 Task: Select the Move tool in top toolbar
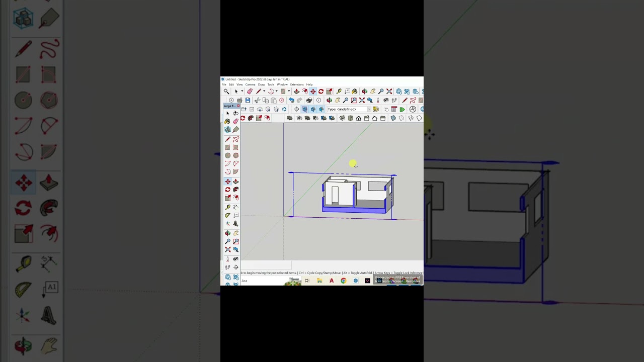pos(313,92)
